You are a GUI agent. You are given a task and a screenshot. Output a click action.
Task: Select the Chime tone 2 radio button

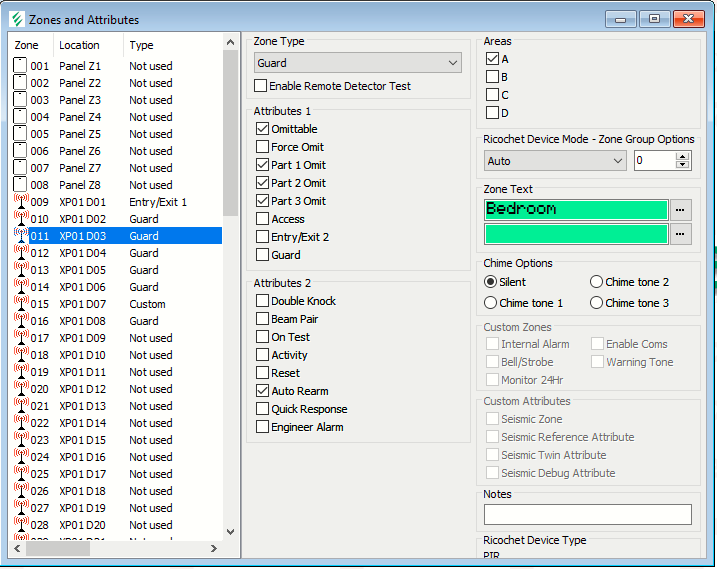(596, 282)
